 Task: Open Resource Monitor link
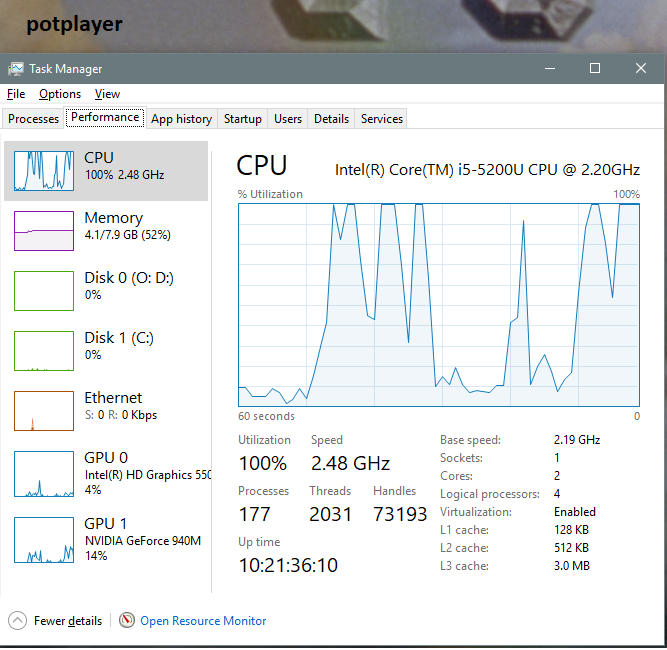point(203,621)
